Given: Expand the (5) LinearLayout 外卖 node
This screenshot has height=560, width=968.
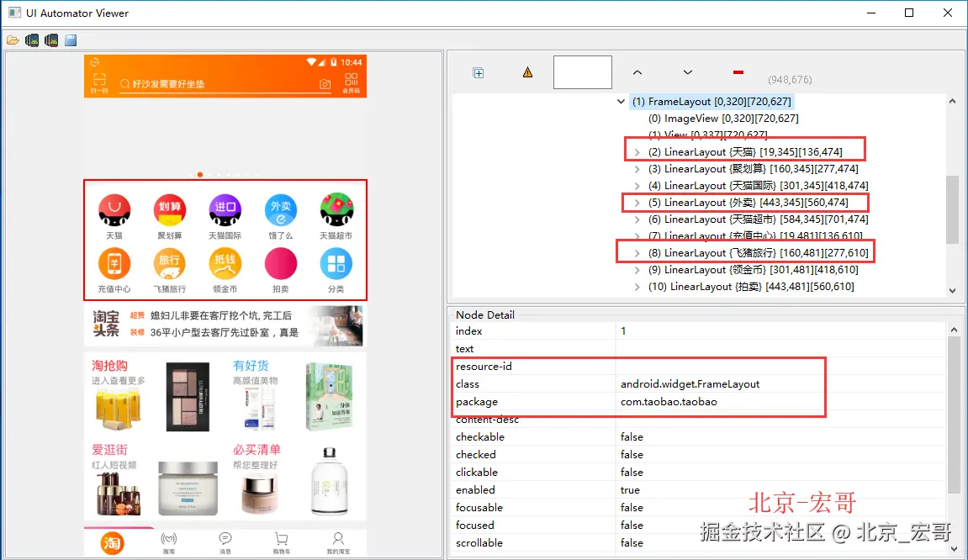Looking at the screenshot, I should click(x=637, y=203).
